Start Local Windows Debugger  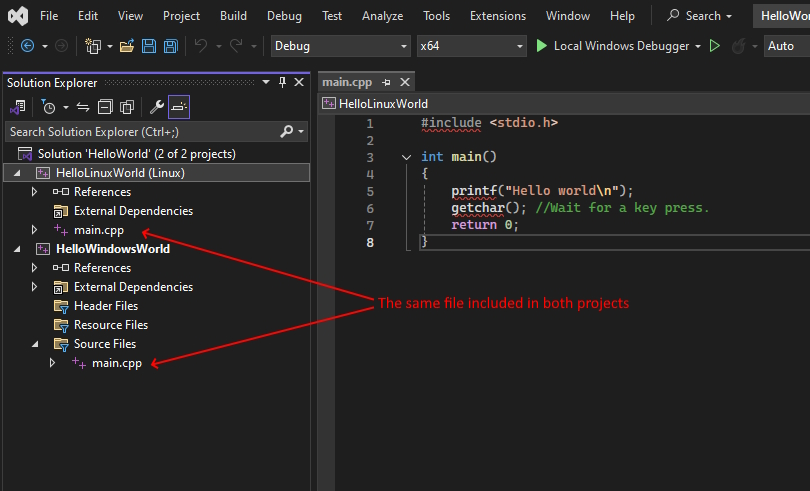[612, 46]
